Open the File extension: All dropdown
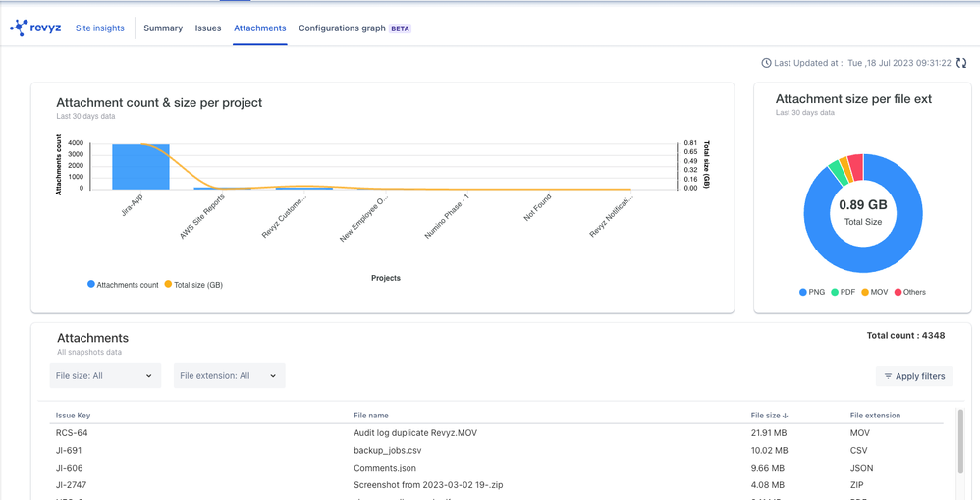 point(230,375)
